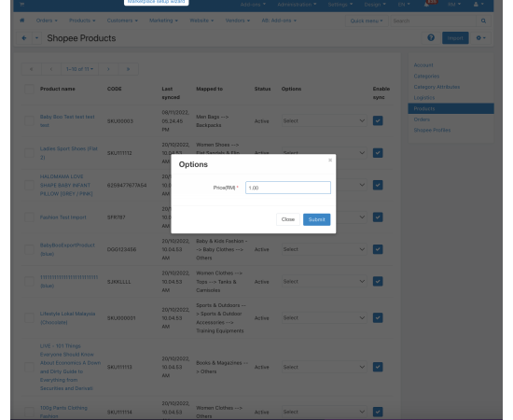Viewport: 513px width, 420px height.
Task: Click the back arrow beside Shopee Products
Action: 24,38
